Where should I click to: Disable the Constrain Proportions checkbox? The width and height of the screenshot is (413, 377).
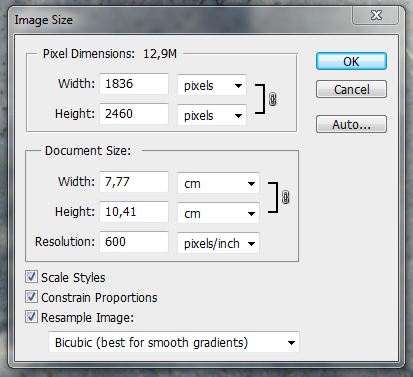[x=31, y=297]
